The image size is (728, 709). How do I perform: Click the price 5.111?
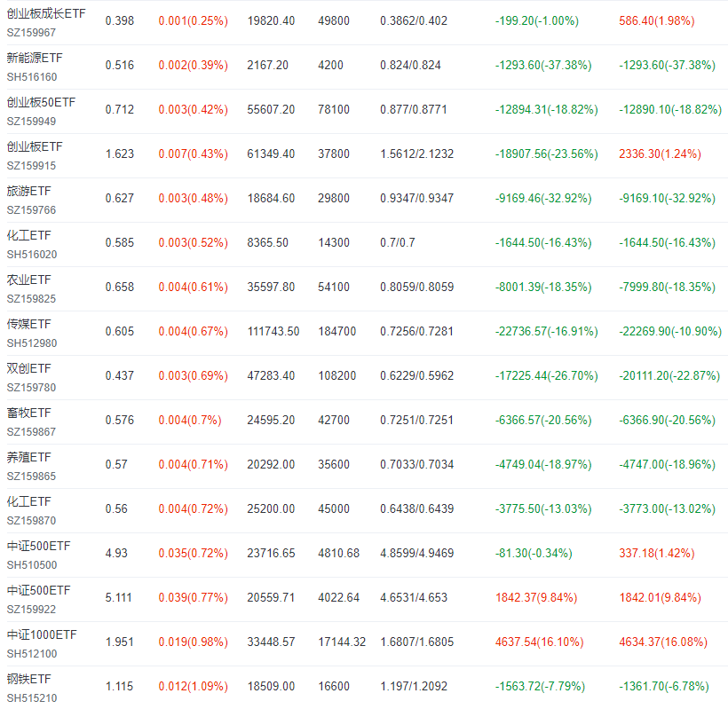click(118, 598)
